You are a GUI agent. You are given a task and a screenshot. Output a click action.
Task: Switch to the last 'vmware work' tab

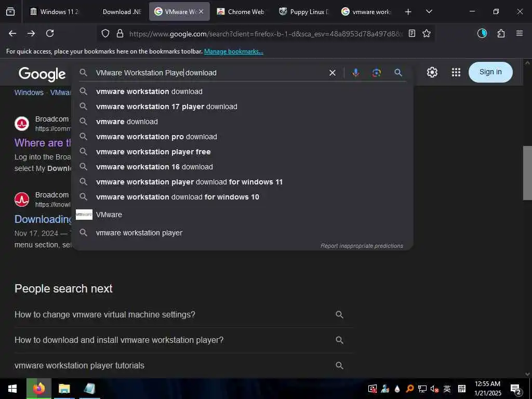366,11
